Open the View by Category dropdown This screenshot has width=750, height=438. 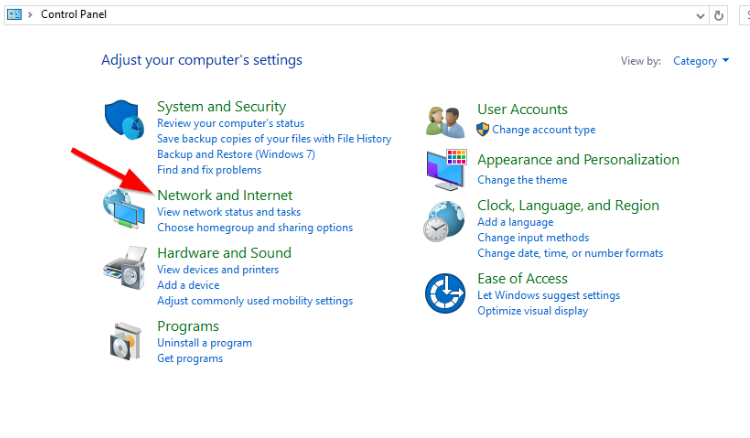point(701,61)
